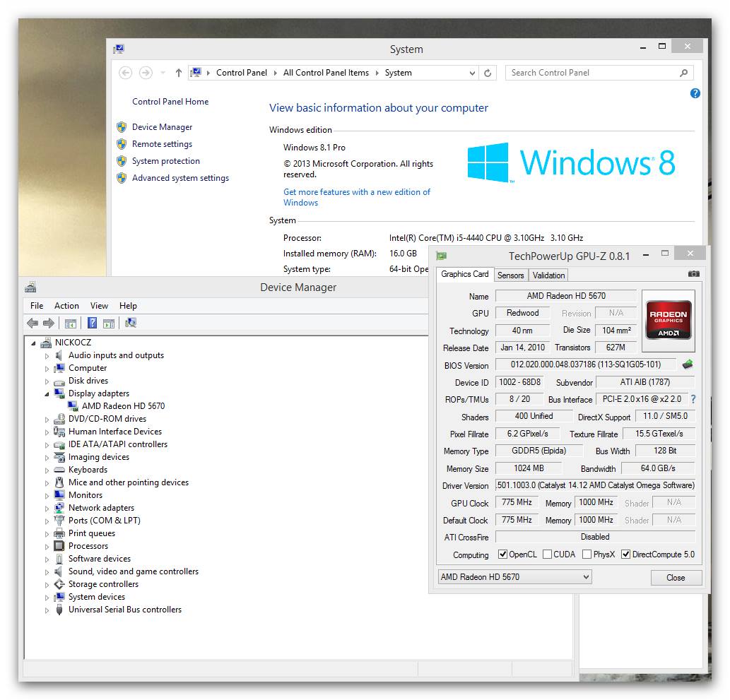Open the Help menu in Device Manager
The image size is (730, 700).
coord(128,306)
